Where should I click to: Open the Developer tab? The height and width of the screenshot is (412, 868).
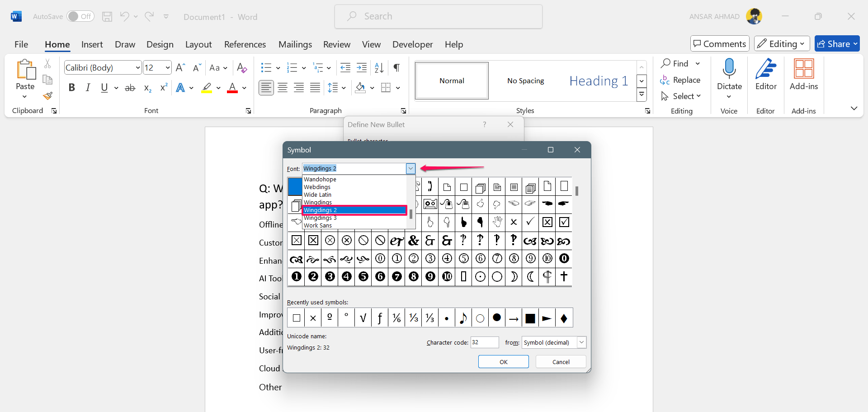pyautogui.click(x=413, y=44)
